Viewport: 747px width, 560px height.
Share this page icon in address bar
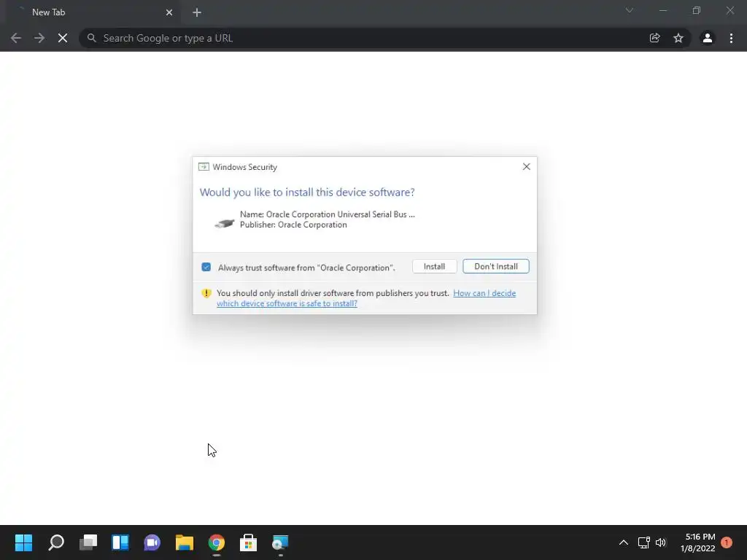[x=654, y=38]
